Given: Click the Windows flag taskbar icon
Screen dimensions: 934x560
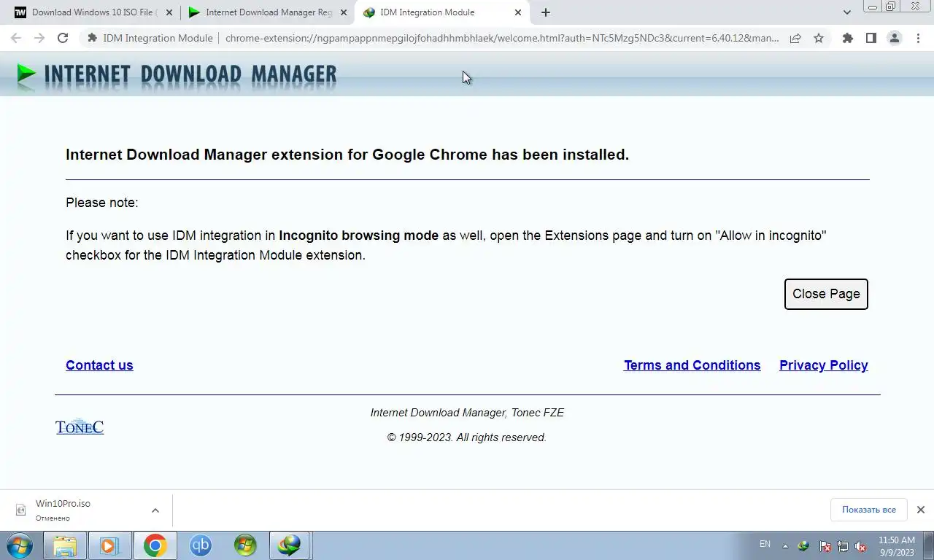Looking at the screenshot, I should click(245, 545).
